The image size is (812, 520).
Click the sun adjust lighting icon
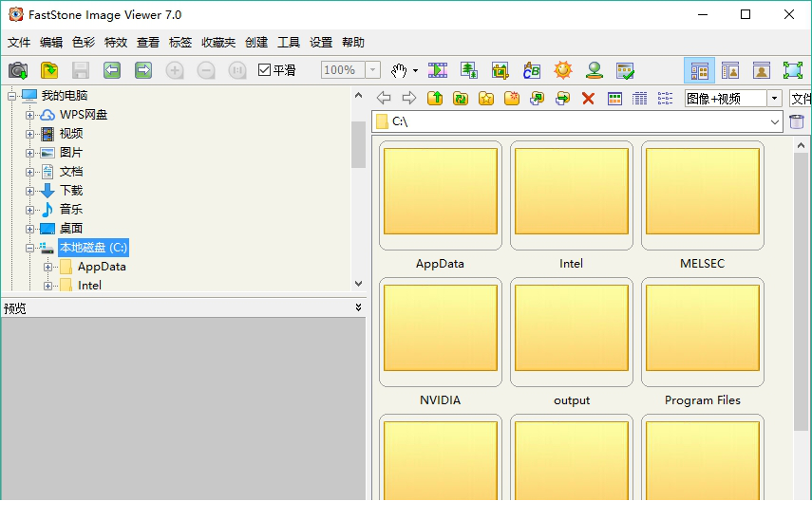[563, 70]
